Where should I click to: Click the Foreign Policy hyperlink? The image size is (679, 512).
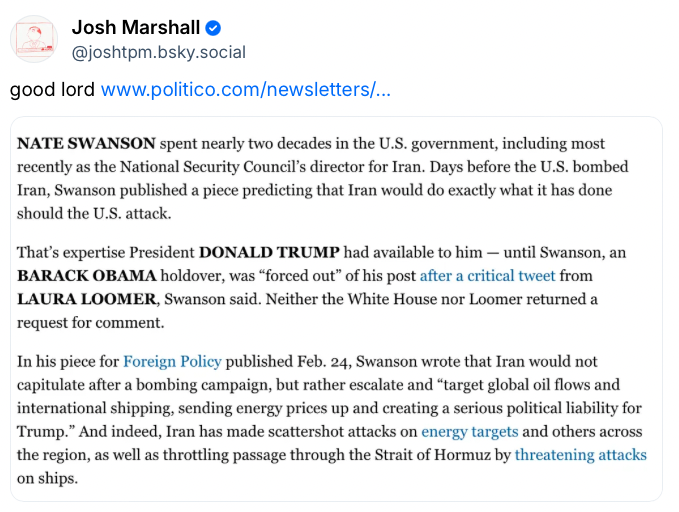click(x=172, y=362)
